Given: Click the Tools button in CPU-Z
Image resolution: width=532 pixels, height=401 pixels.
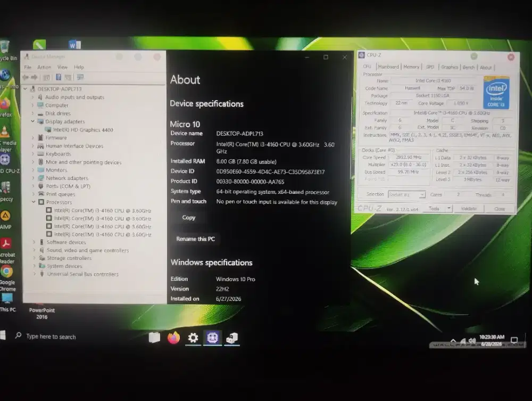Looking at the screenshot, I should click(434, 208).
